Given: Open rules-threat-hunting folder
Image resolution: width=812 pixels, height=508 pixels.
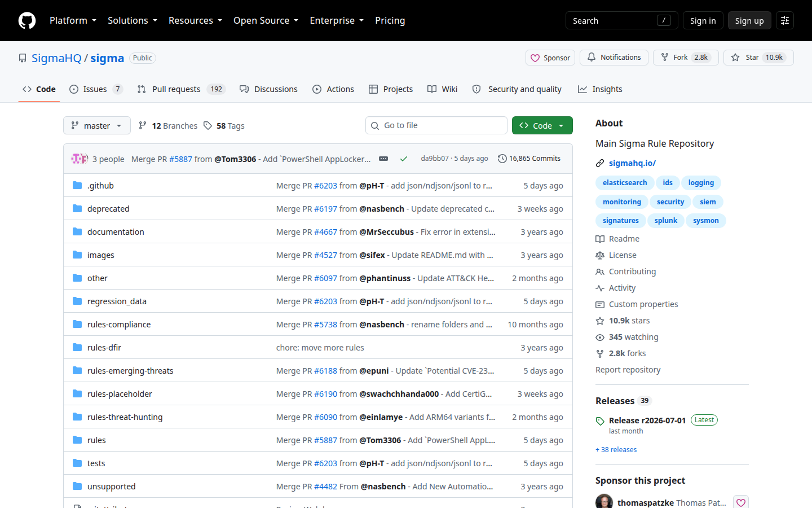Looking at the screenshot, I should [x=125, y=417].
